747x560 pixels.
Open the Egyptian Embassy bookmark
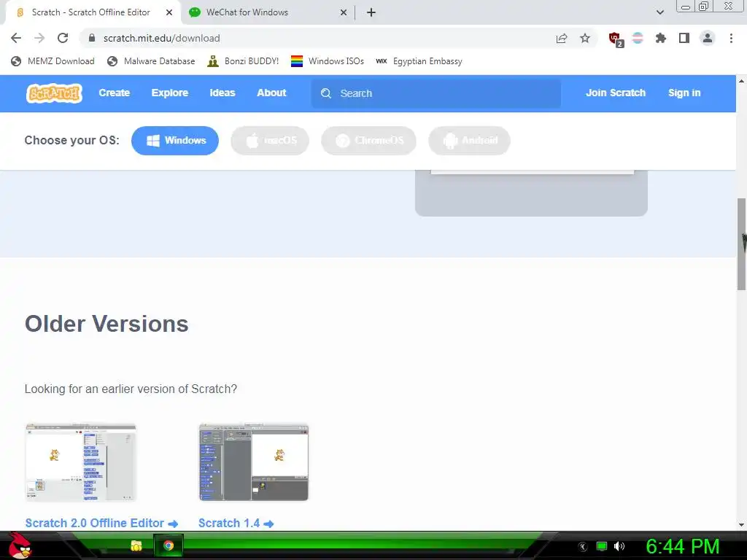419,61
